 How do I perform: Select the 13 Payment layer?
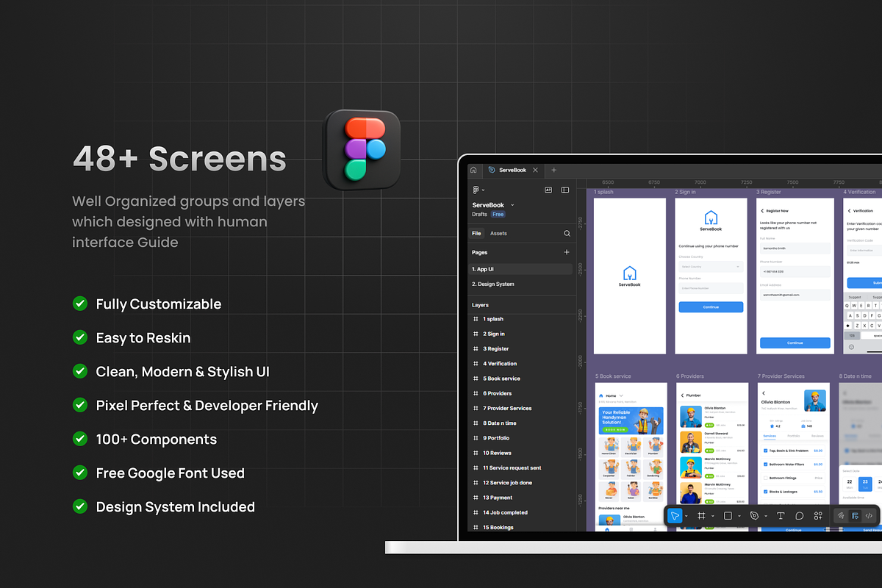point(498,498)
